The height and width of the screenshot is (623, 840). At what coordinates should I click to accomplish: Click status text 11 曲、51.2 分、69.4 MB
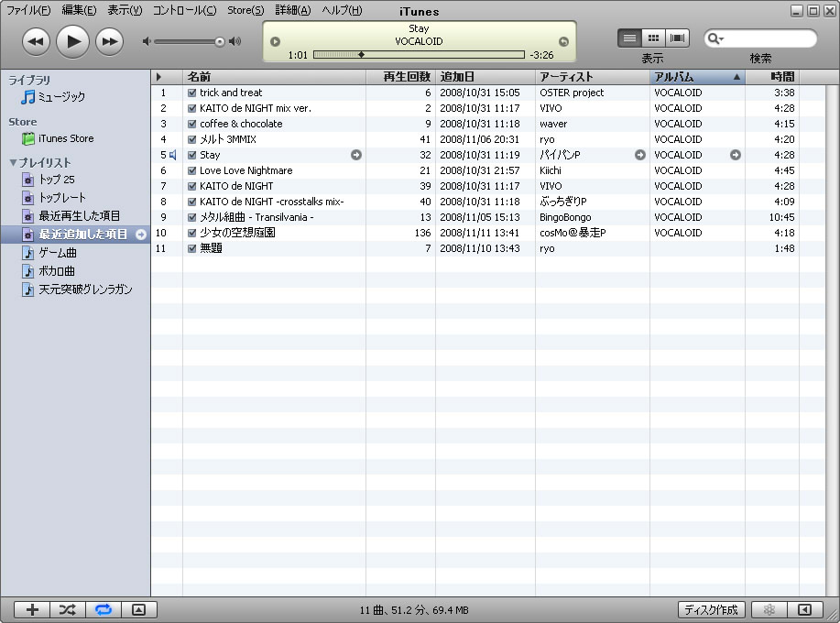tap(414, 610)
